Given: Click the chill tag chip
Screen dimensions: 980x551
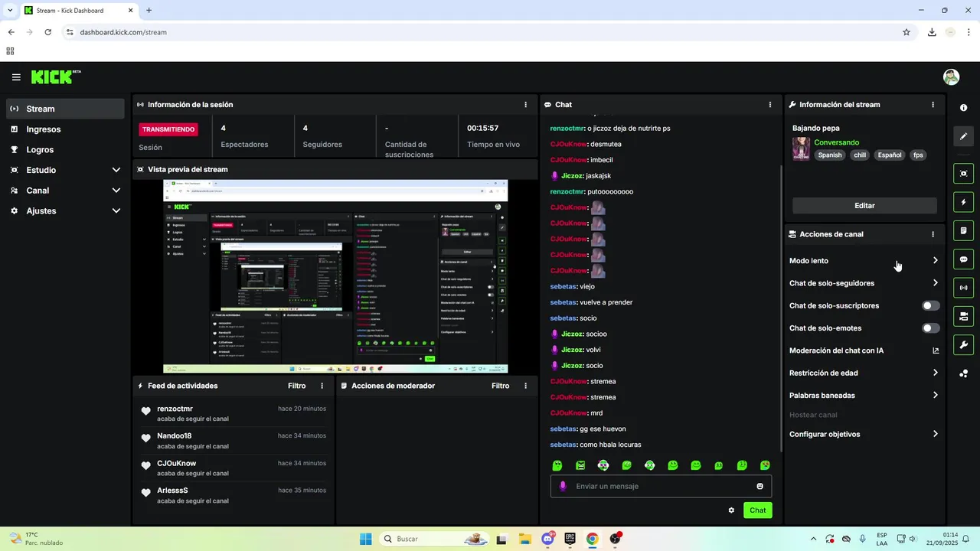Looking at the screenshot, I should point(860,155).
